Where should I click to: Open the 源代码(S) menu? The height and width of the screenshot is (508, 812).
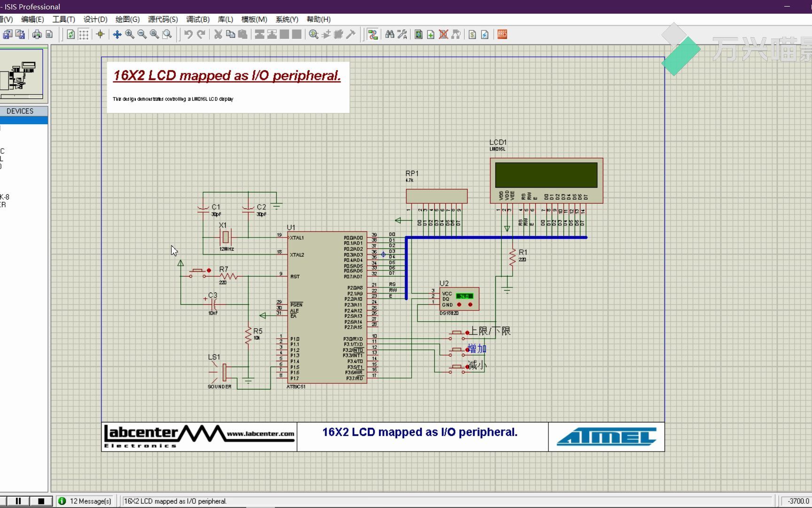163,19
